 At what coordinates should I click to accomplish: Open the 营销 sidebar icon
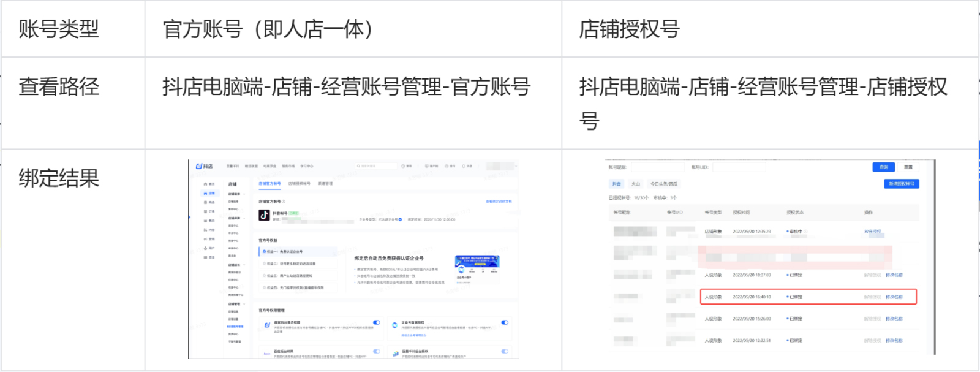(205, 239)
